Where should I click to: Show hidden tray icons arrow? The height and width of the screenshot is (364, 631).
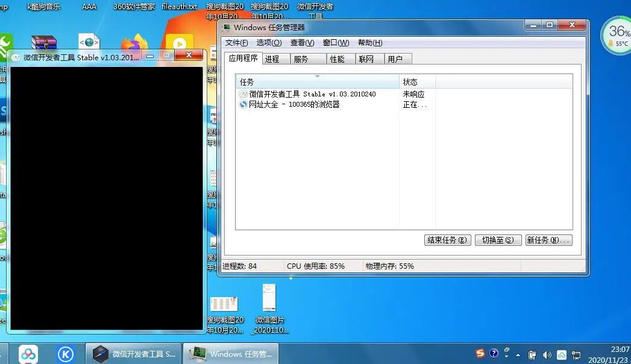518,355
